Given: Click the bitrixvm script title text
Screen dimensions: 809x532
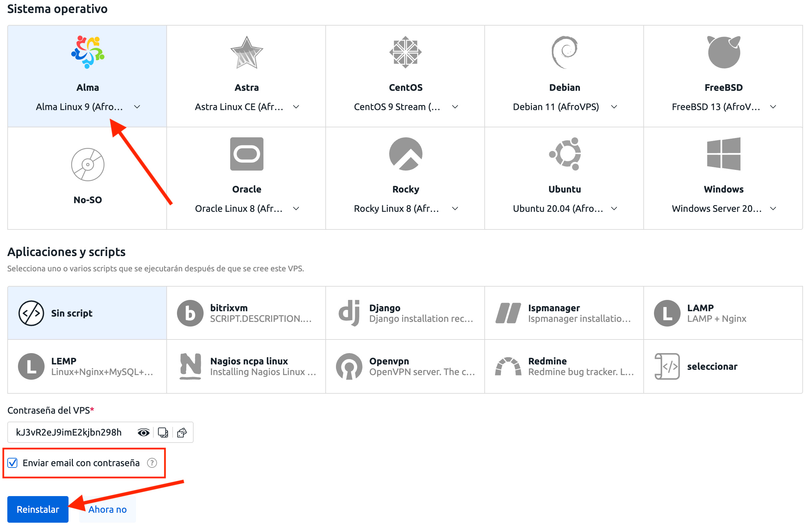Looking at the screenshot, I should point(229,308).
